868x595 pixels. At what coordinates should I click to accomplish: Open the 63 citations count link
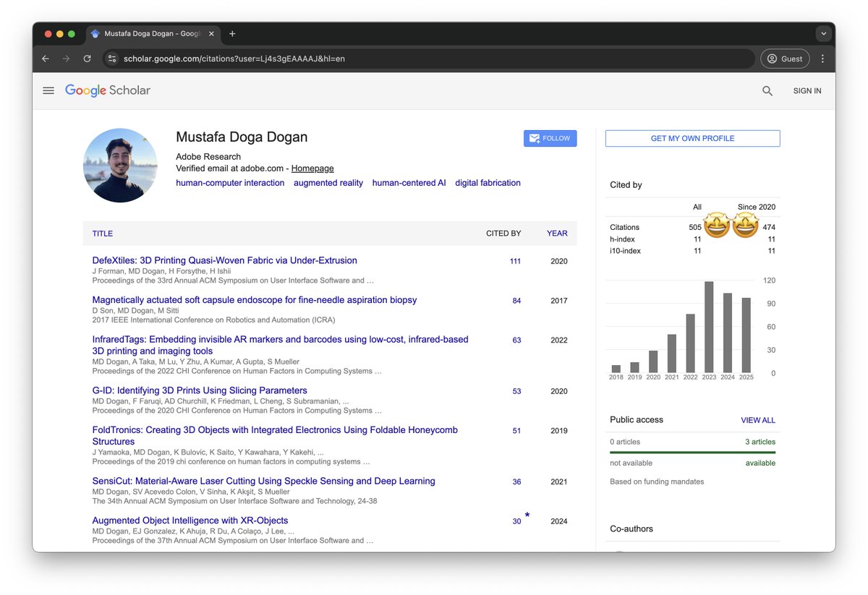516,340
